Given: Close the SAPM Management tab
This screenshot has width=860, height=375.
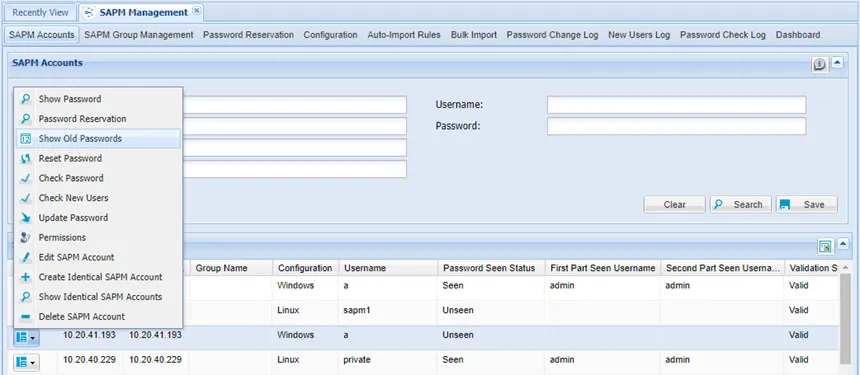Looking at the screenshot, I should [x=197, y=11].
